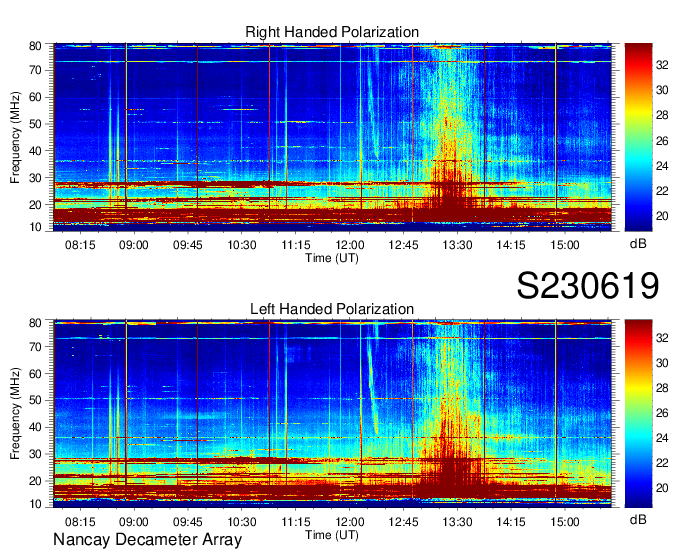Click "12:45" time tick under left-handed plot
The image size is (680, 552).
coord(403,522)
